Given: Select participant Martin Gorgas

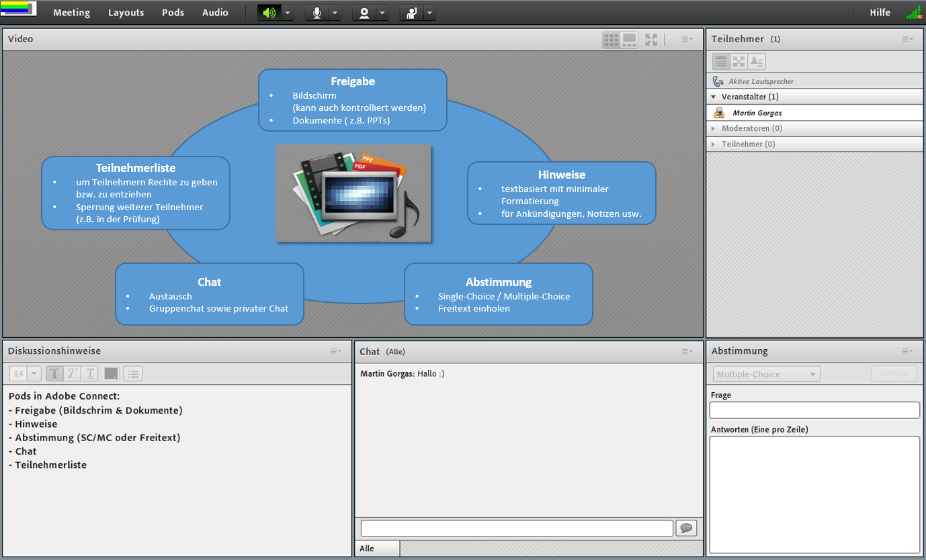Looking at the screenshot, I should point(814,113).
